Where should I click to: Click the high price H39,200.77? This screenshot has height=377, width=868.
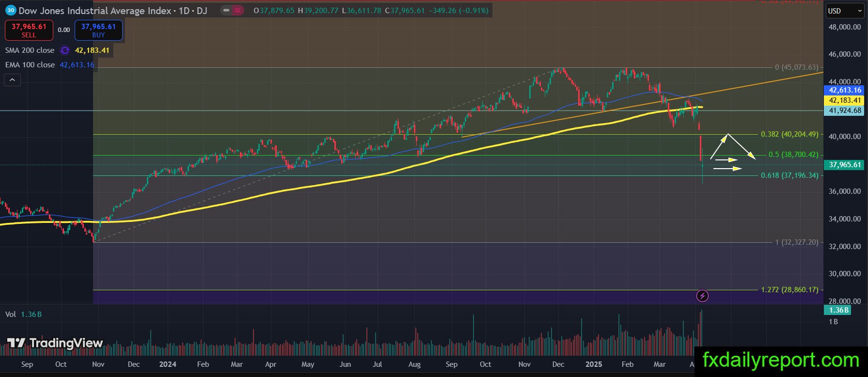pyautogui.click(x=318, y=10)
